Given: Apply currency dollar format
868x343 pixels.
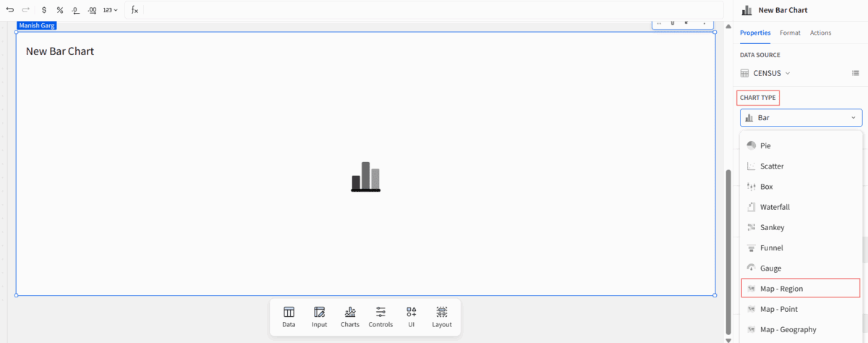Looking at the screenshot, I should click(x=44, y=10).
